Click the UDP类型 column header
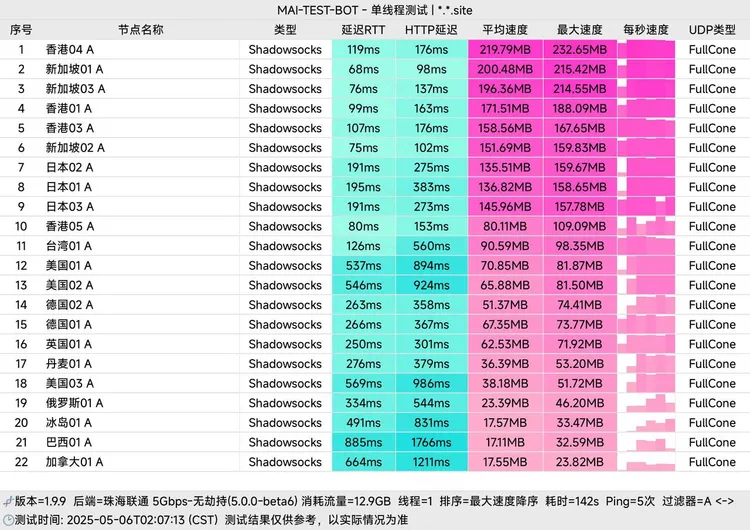The height and width of the screenshot is (530, 750). 712,30
